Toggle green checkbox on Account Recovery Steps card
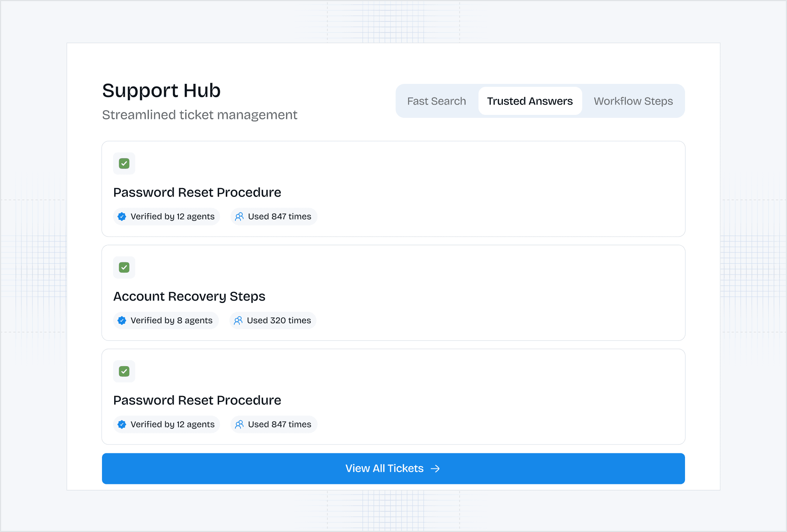This screenshot has width=787, height=532. point(124,267)
